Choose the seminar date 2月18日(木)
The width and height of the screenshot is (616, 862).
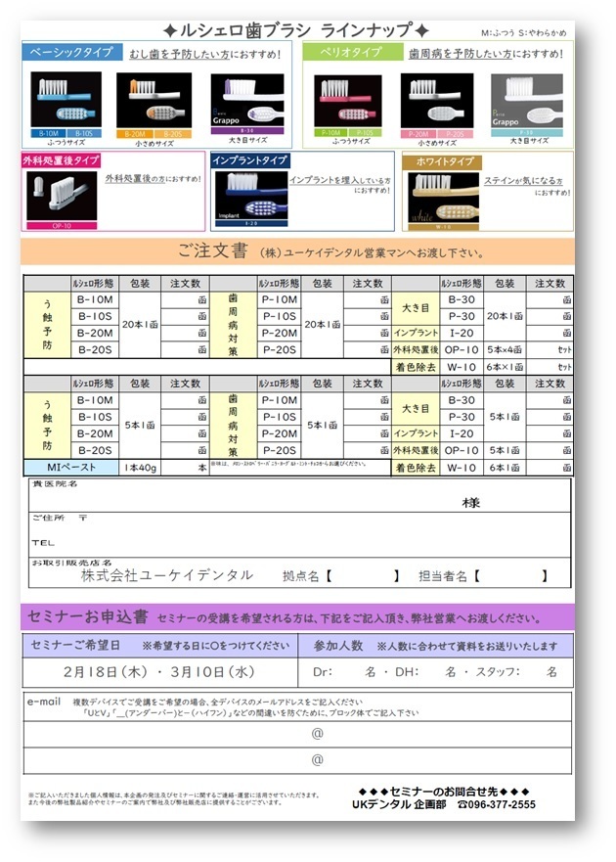point(105,672)
